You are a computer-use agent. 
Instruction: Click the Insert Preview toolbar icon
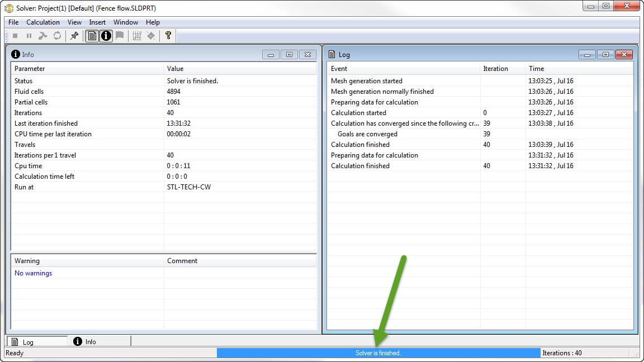151,36
